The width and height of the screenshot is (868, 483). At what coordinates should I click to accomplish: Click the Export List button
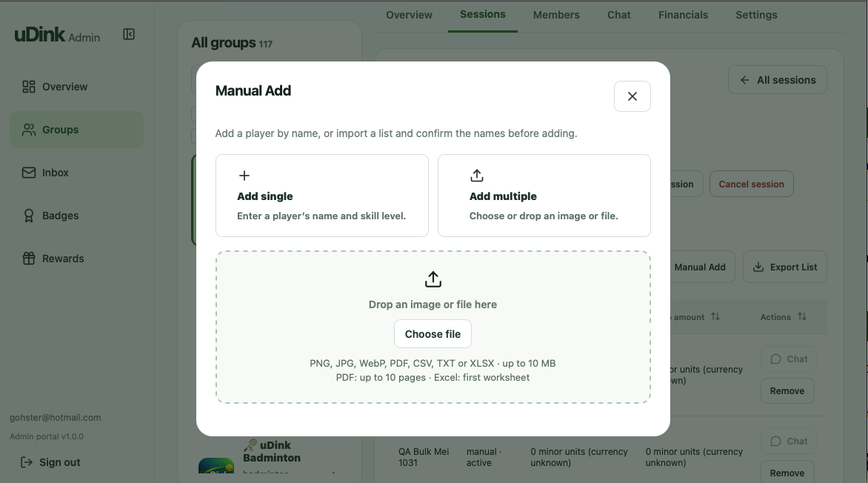[x=784, y=267]
